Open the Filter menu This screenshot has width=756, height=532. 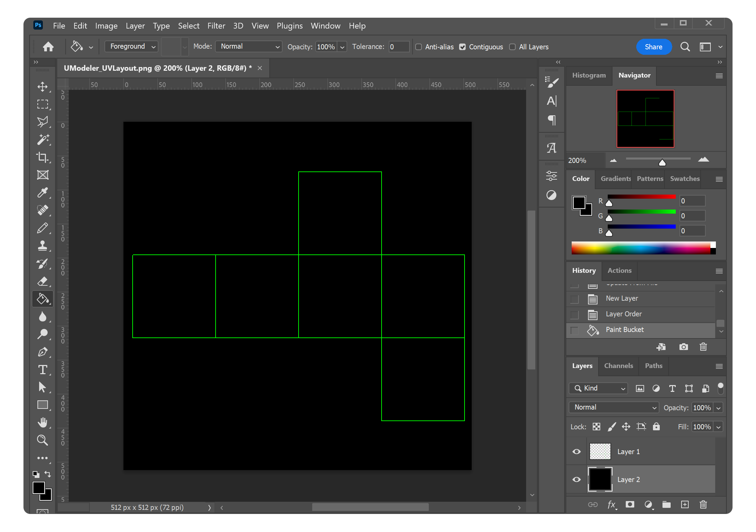[x=216, y=26]
